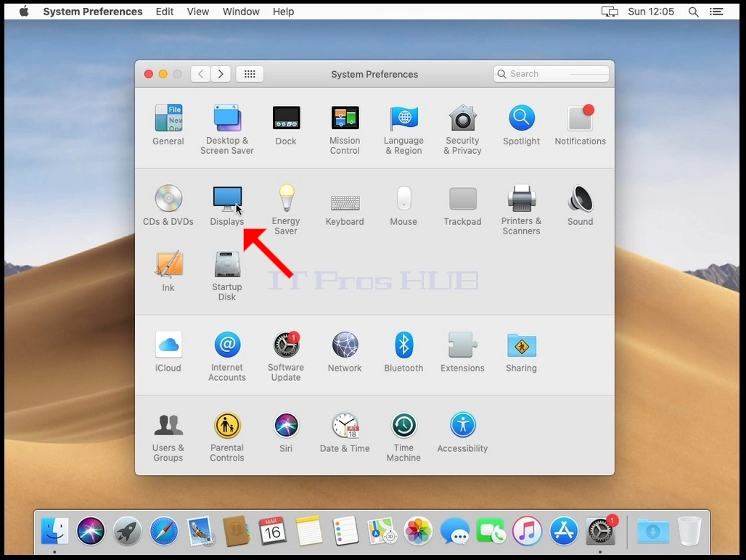
Task: Open App Store from the Dock
Action: point(564,530)
